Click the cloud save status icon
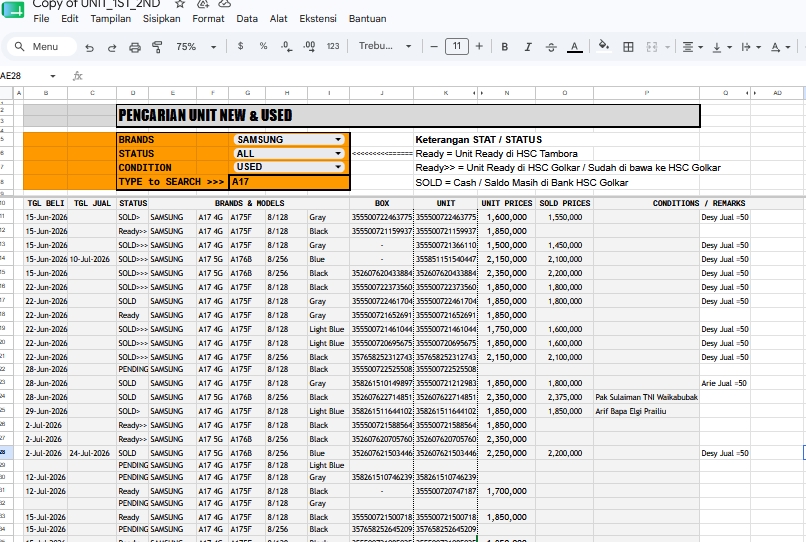This screenshot has width=806, height=542. click(224, 4)
